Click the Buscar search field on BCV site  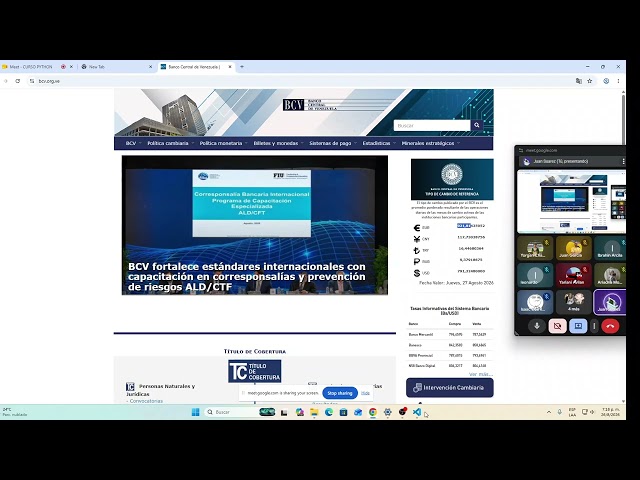pos(432,125)
